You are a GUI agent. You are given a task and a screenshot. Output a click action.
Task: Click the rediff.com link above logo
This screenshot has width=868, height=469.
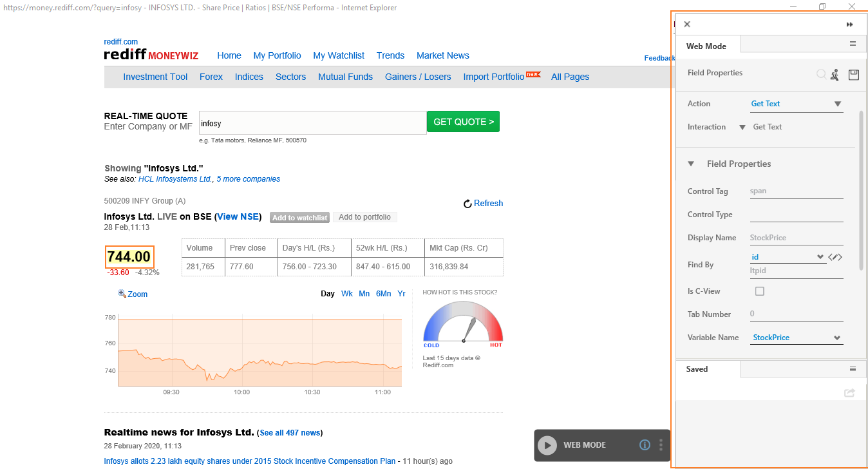121,42
